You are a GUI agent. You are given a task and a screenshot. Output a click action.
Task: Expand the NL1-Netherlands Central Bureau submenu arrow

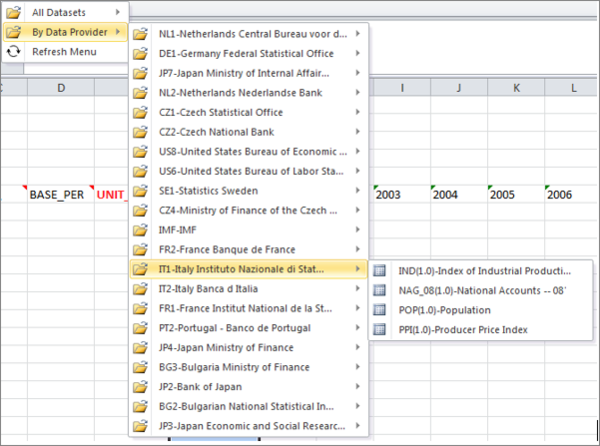click(358, 34)
